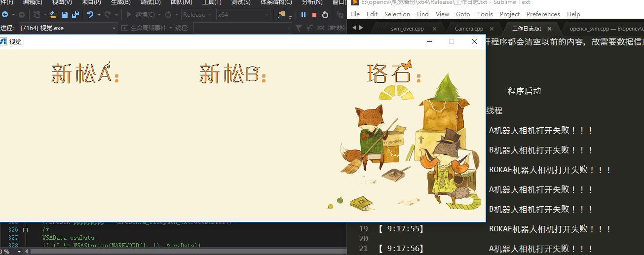The image size is (644, 255).
Task: Click the 生命周期事件 icon
Action: click(x=125, y=28)
